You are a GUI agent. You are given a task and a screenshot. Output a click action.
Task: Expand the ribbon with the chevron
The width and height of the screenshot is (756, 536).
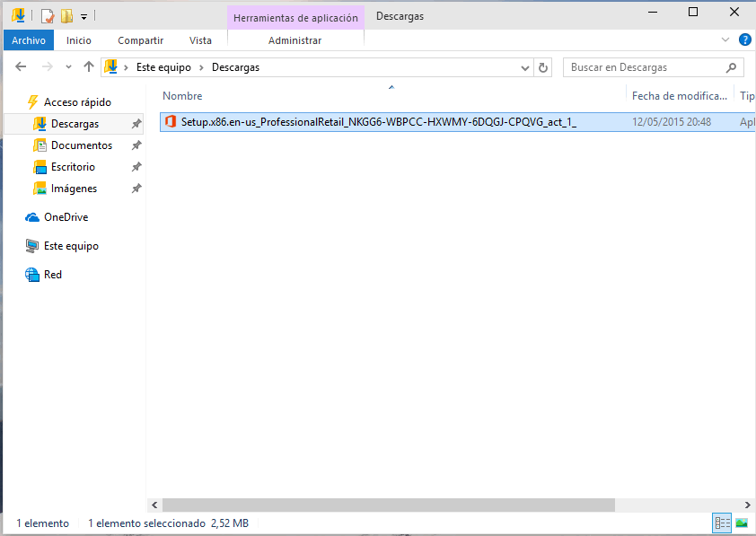click(725, 40)
